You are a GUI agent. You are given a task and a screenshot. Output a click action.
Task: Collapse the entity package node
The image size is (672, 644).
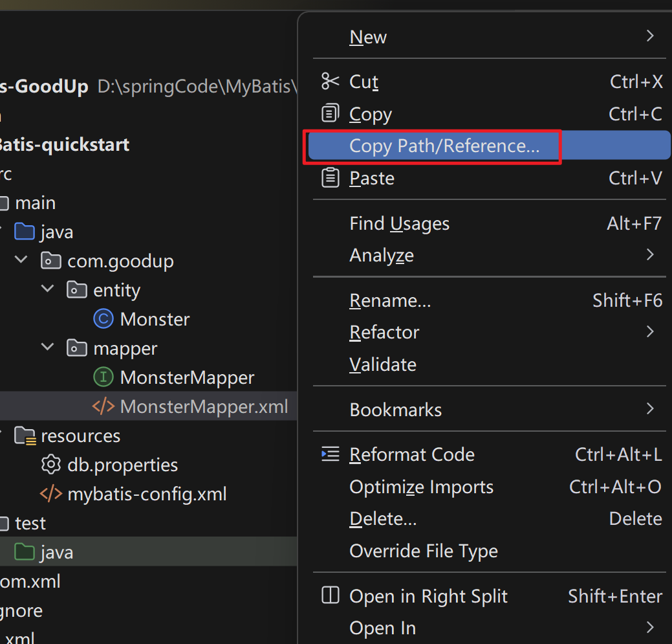click(47, 289)
